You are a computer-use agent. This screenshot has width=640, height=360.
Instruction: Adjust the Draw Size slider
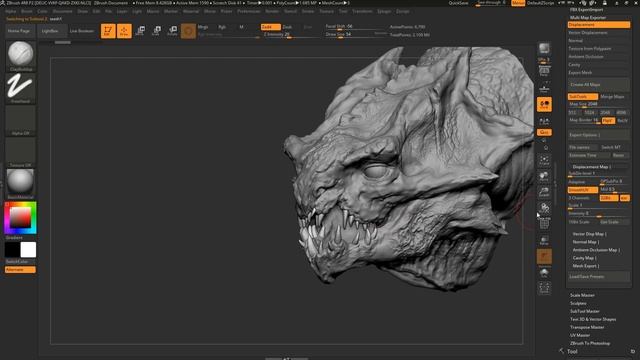(x=353, y=35)
